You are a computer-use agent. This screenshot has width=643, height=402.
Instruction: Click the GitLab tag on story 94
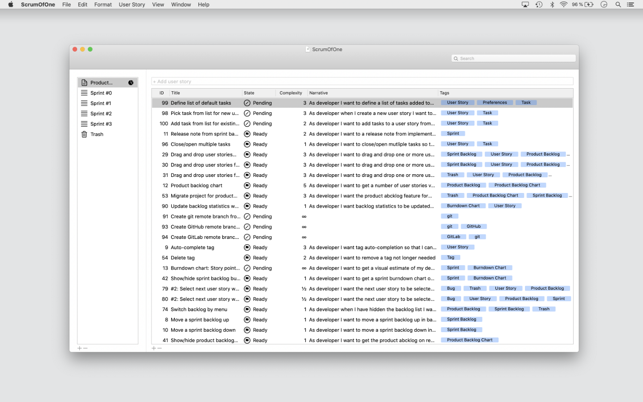pos(453,237)
